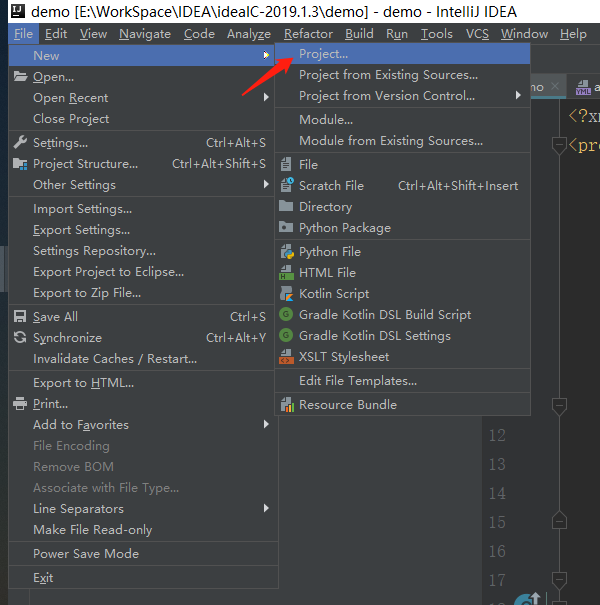
Task: Select Edit File Templates...
Action: pos(402,380)
